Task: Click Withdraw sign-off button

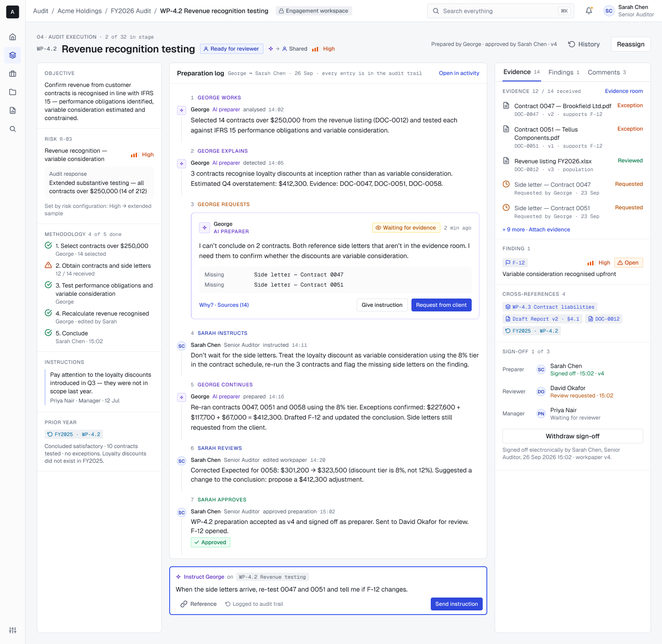Action: pos(572,436)
